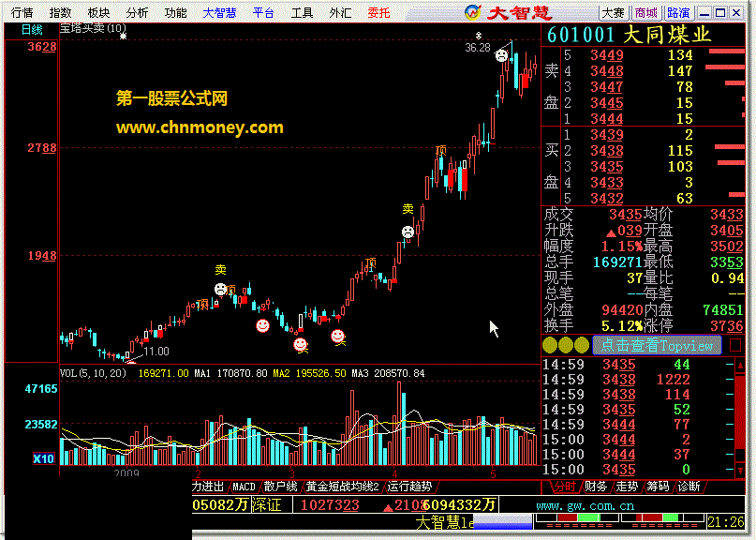The image size is (756, 540).
Task: Click the 深证 index in status bar
Action: click(x=267, y=504)
